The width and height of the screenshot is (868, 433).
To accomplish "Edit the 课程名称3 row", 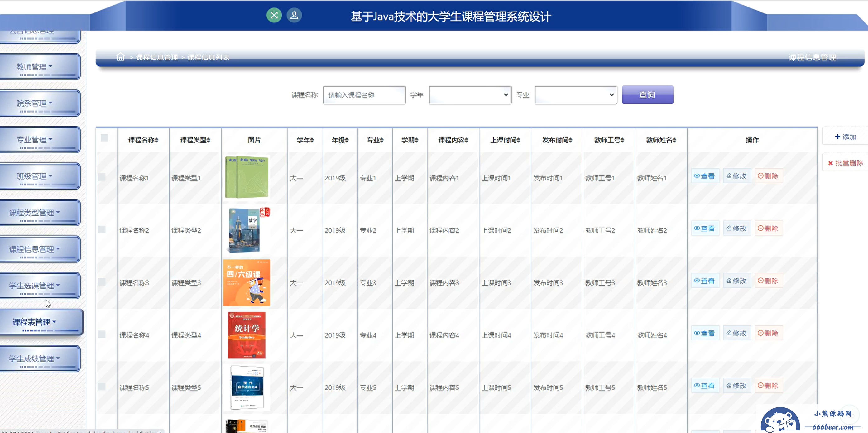I will coord(737,281).
